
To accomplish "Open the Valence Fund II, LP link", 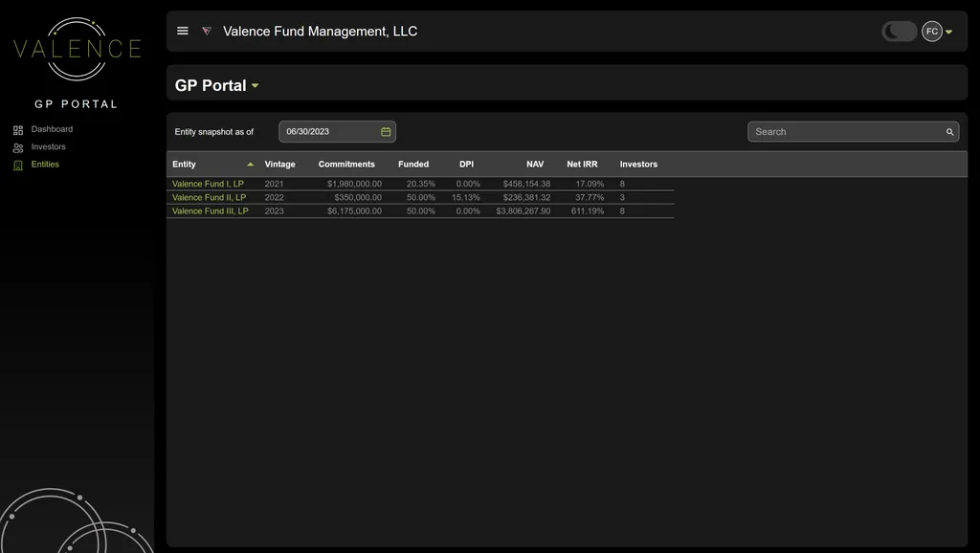I will (x=209, y=198).
